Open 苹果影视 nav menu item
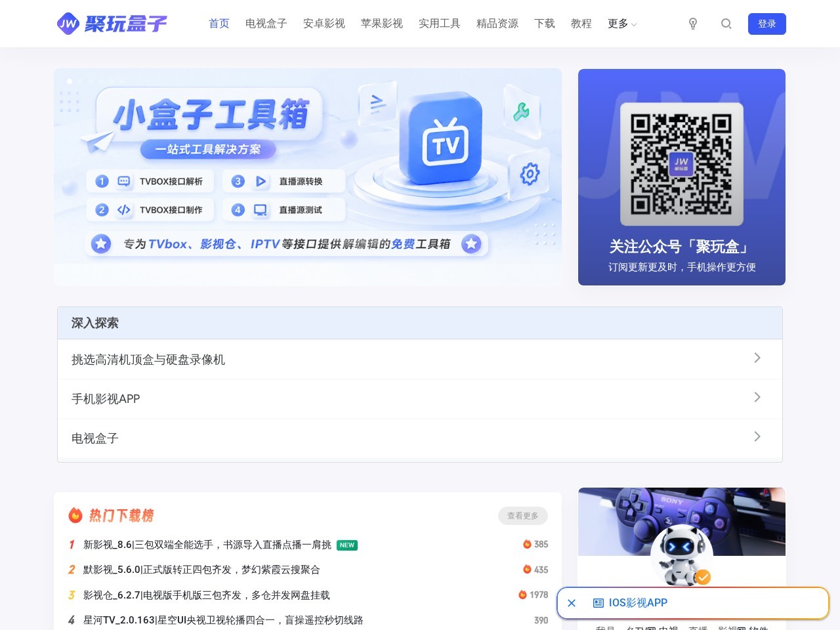The width and height of the screenshot is (840, 630). point(382,24)
